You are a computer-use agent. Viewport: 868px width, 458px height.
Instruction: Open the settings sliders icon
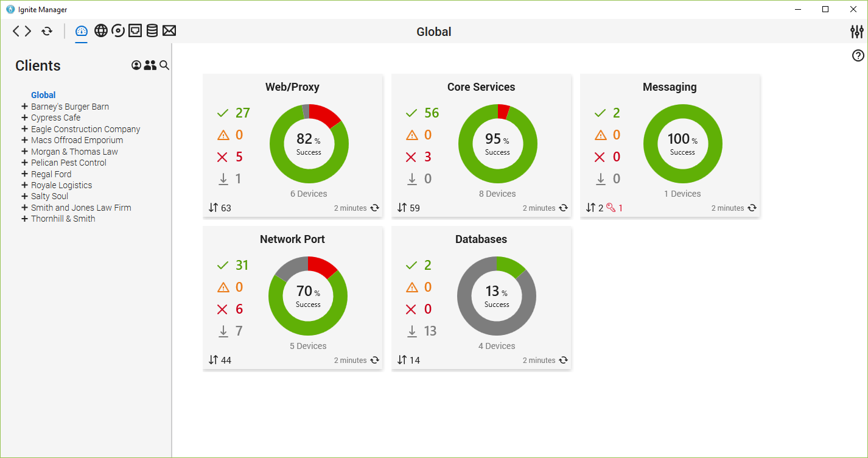point(857,32)
